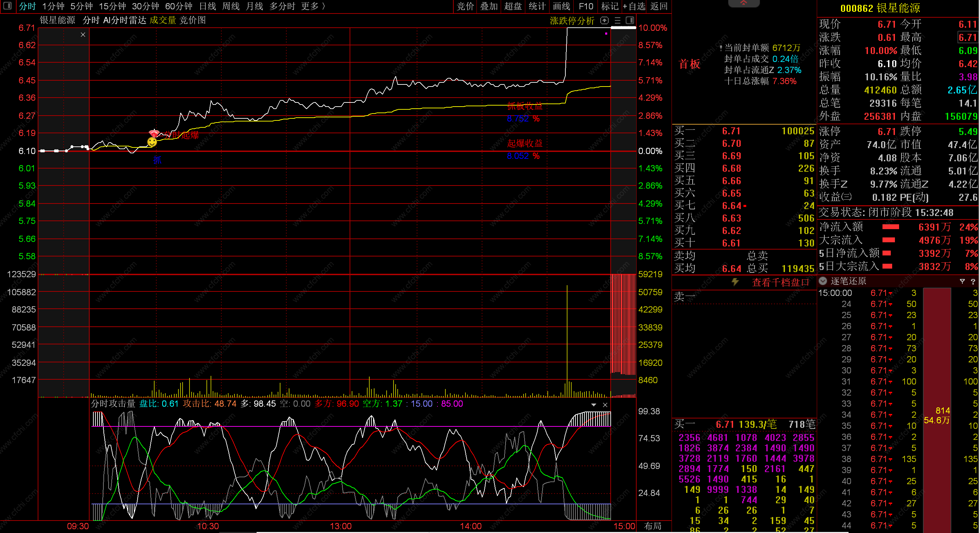The height and width of the screenshot is (533, 980).
Task: Switch to the 日线 tab
Action: tap(208, 6)
